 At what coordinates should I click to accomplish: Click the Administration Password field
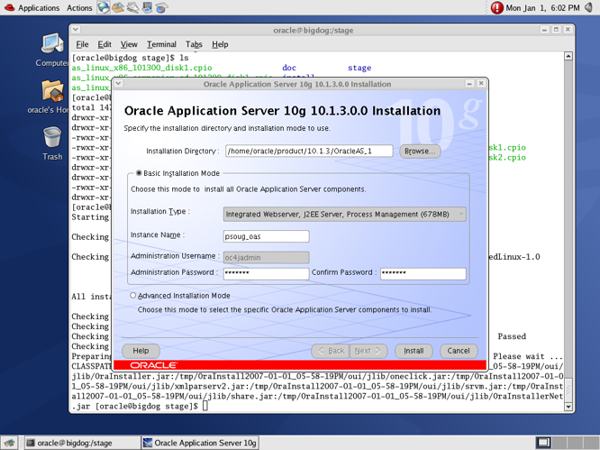(266, 273)
